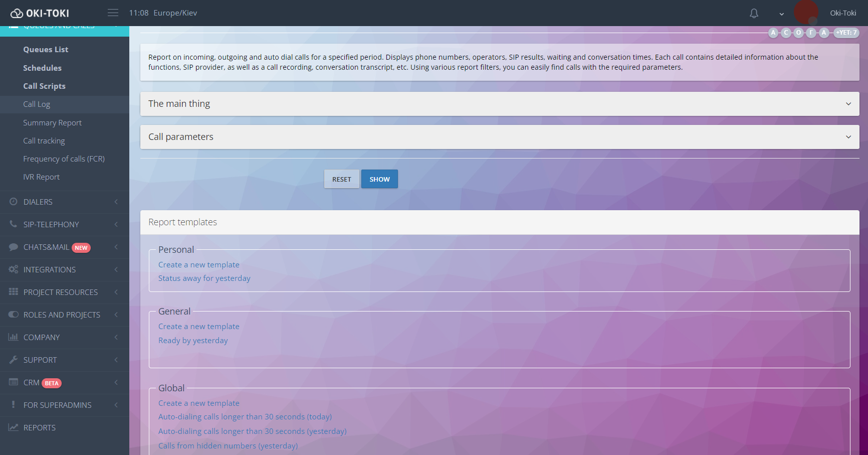Screen dimensions: 868x455
Task: Expand the DIALERS section chevron
Action: [116, 202]
